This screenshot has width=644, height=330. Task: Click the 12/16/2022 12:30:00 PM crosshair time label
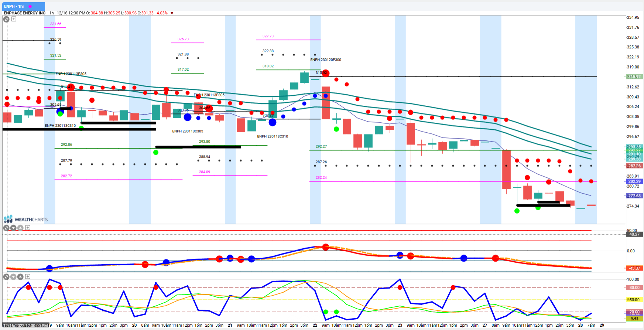tap(25, 326)
